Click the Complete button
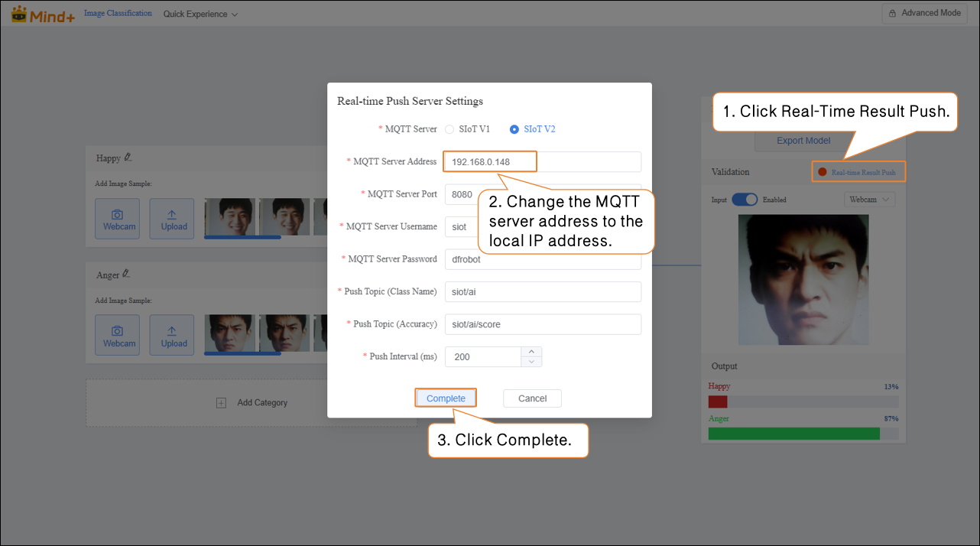This screenshot has width=980, height=546. coord(446,398)
